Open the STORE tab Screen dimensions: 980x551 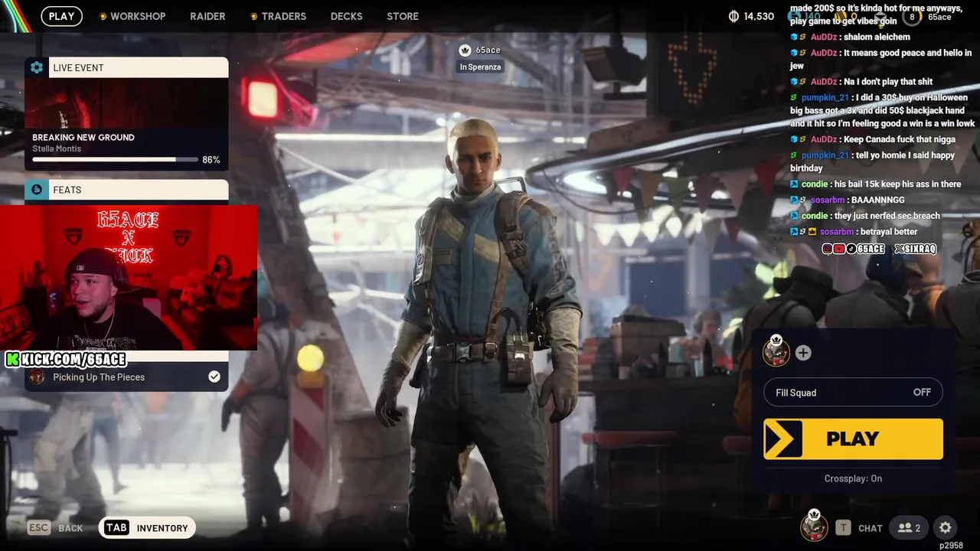403,16
